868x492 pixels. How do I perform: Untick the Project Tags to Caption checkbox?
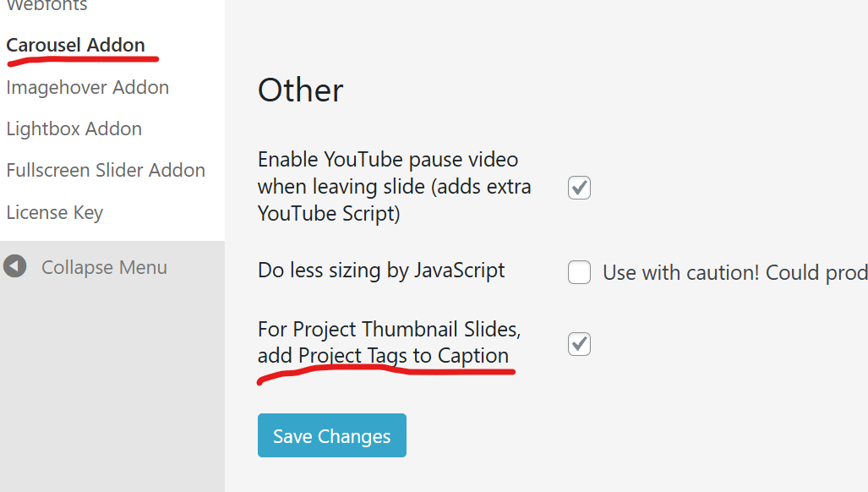point(579,344)
